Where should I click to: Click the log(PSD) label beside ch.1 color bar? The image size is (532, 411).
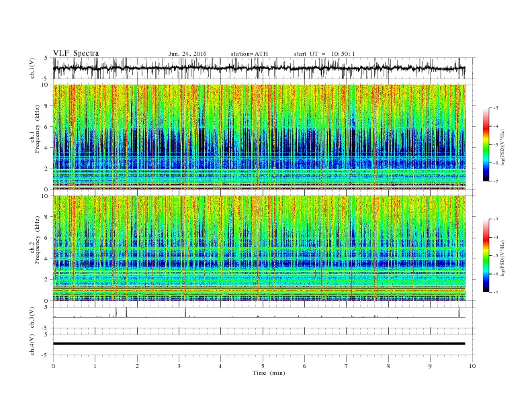point(502,146)
